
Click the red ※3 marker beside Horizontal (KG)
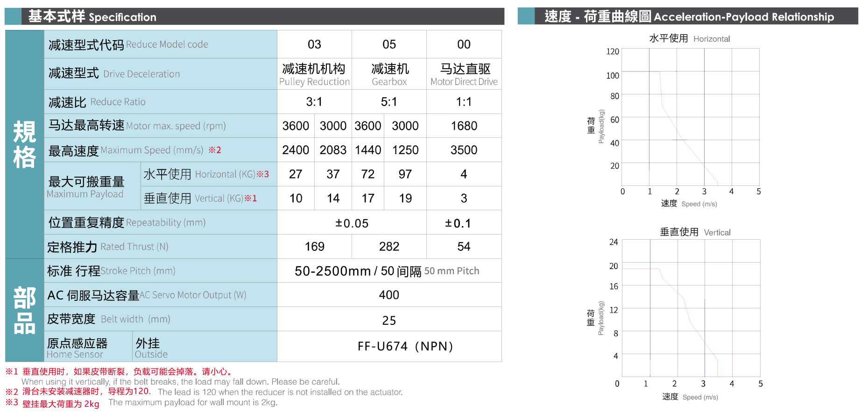[x=263, y=174]
